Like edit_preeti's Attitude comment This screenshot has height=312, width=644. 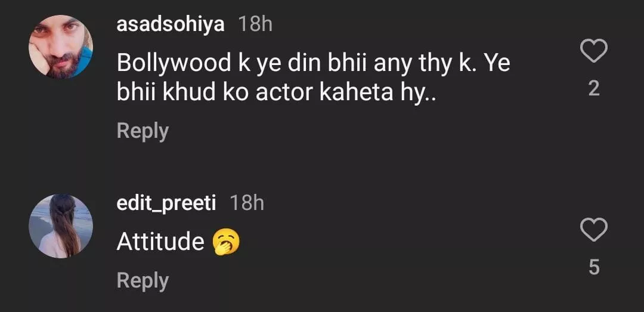tap(593, 230)
